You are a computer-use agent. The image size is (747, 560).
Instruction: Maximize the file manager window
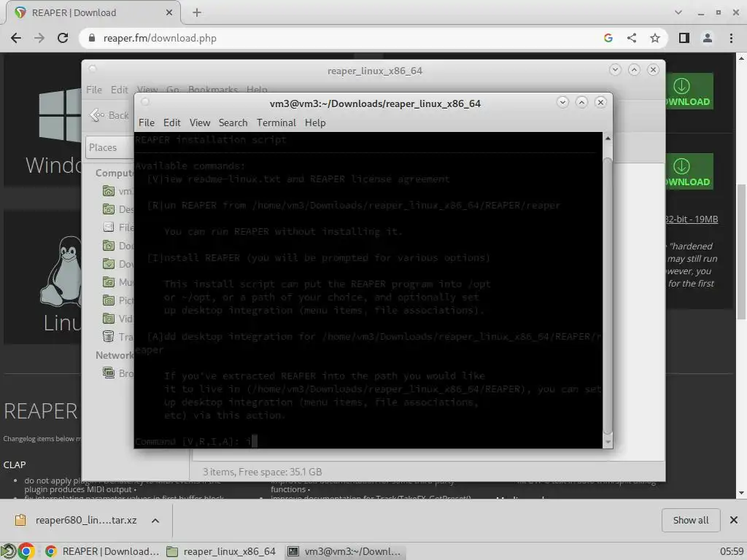pyautogui.click(x=634, y=69)
